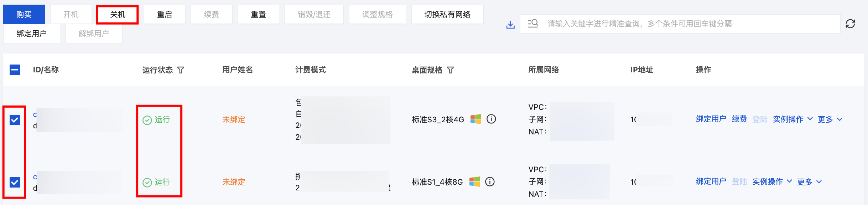Show info for 标准S3_2核4G spec
Image resolution: width=868 pixels, height=205 pixels.
point(491,119)
